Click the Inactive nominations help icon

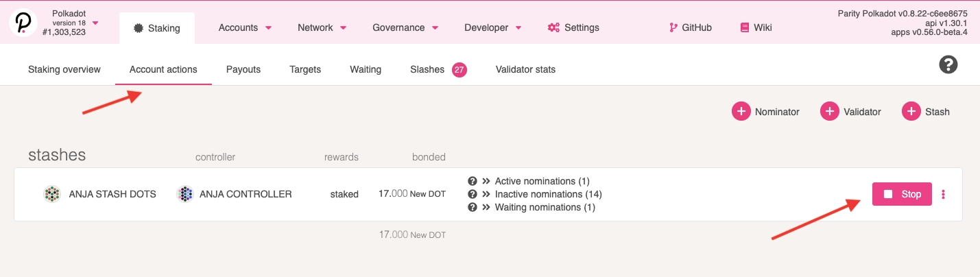point(472,195)
